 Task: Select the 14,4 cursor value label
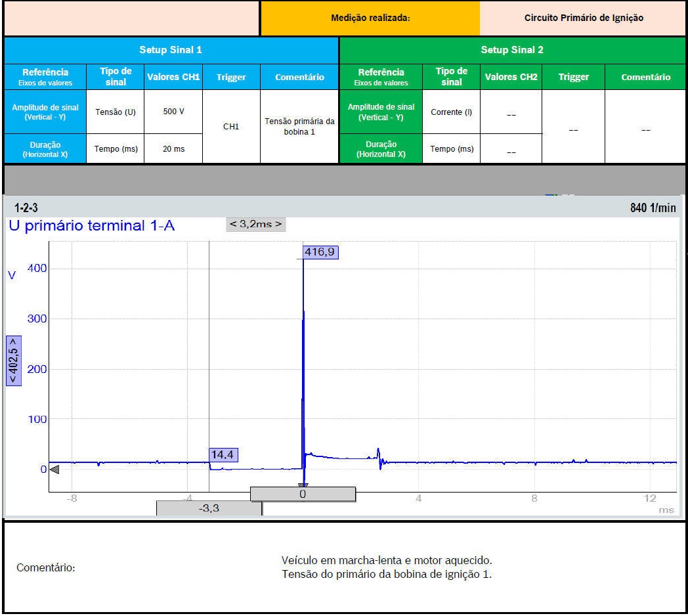pyautogui.click(x=224, y=454)
